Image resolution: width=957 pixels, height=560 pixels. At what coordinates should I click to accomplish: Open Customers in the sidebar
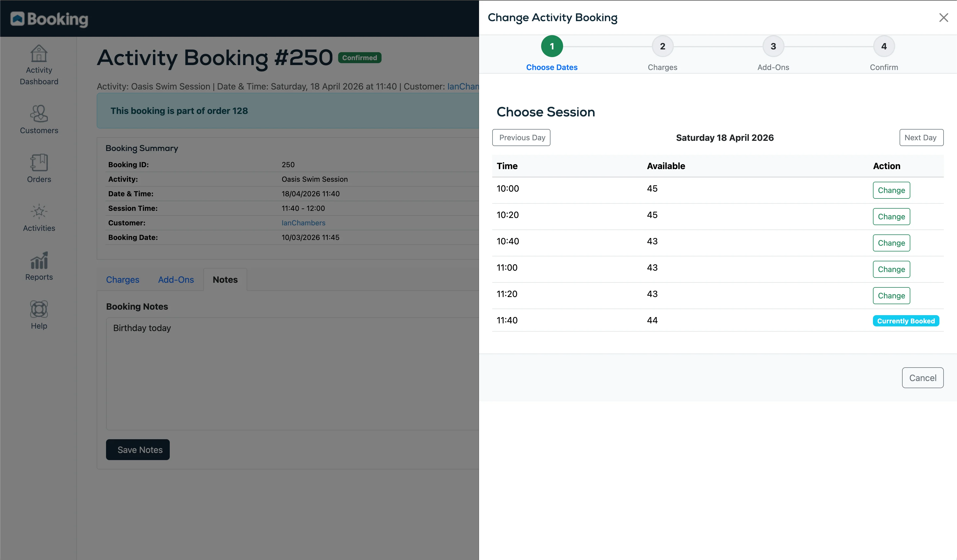coord(39,119)
